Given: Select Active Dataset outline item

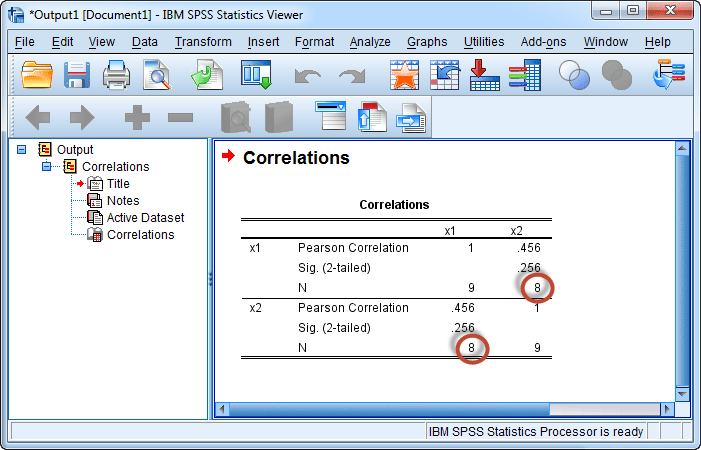Looking at the screenshot, I should 145,218.
